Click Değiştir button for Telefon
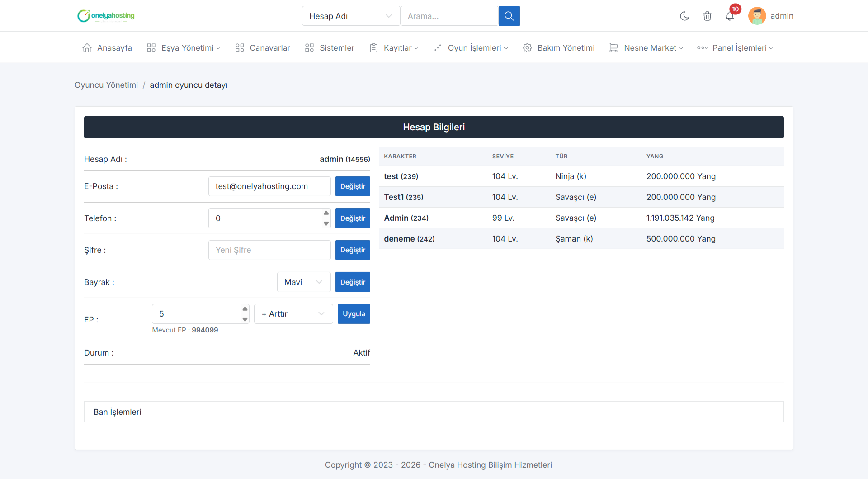The height and width of the screenshot is (479, 868). [353, 218]
